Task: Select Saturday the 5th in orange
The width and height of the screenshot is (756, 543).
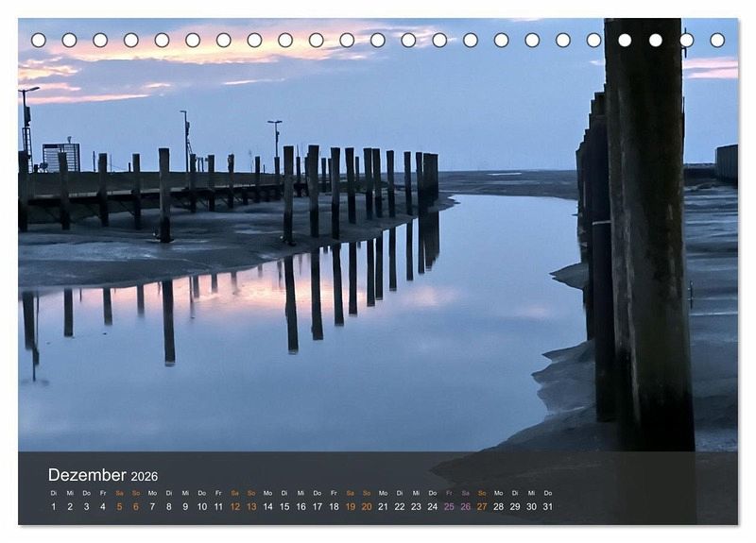Action: [x=119, y=507]
